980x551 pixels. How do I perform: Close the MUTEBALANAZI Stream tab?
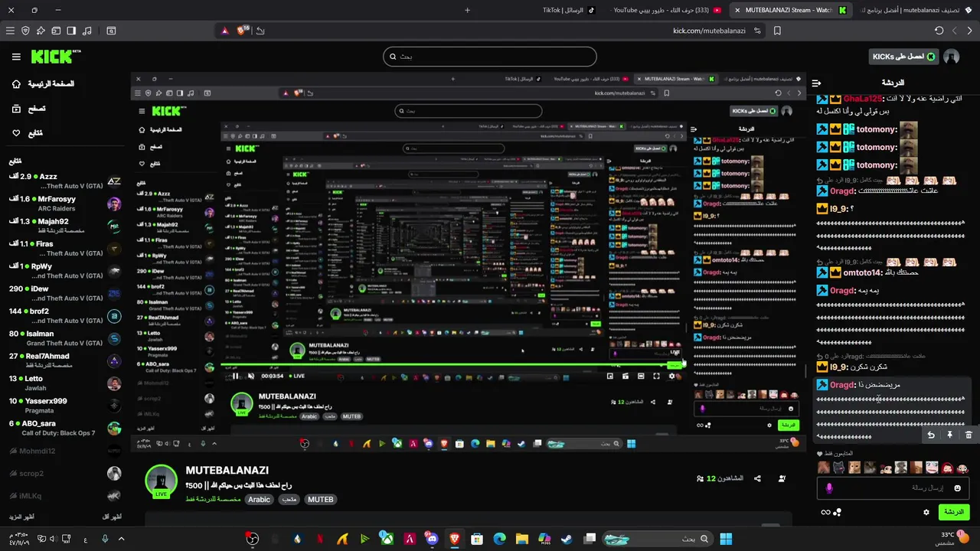(737, 10)
